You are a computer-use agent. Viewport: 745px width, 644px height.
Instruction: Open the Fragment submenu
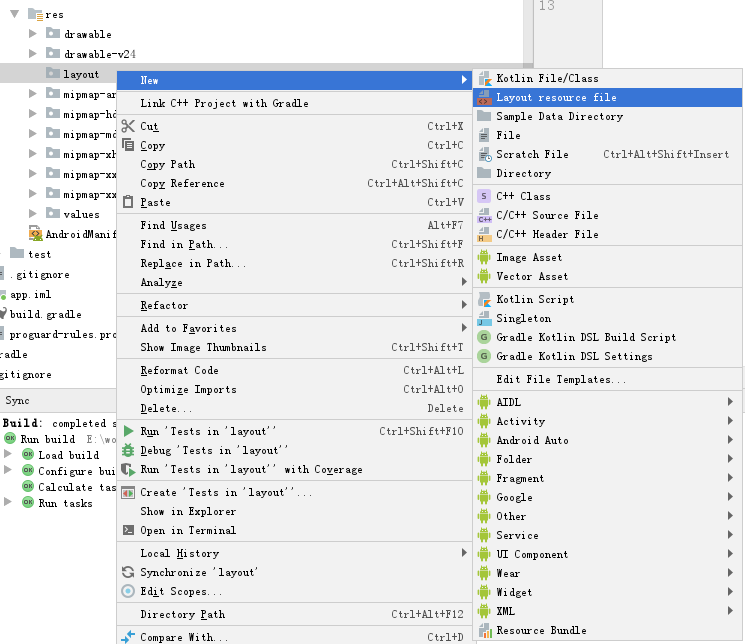click(608, 478)
